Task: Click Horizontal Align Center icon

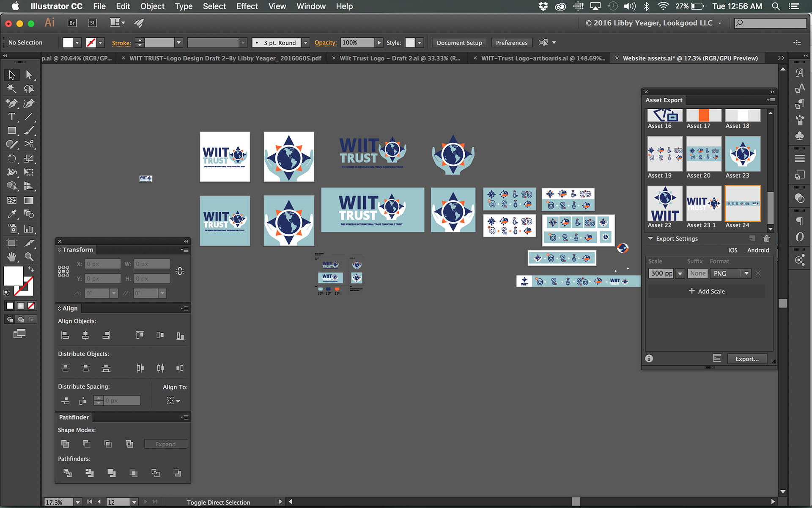Action: [x=85, y=336]
